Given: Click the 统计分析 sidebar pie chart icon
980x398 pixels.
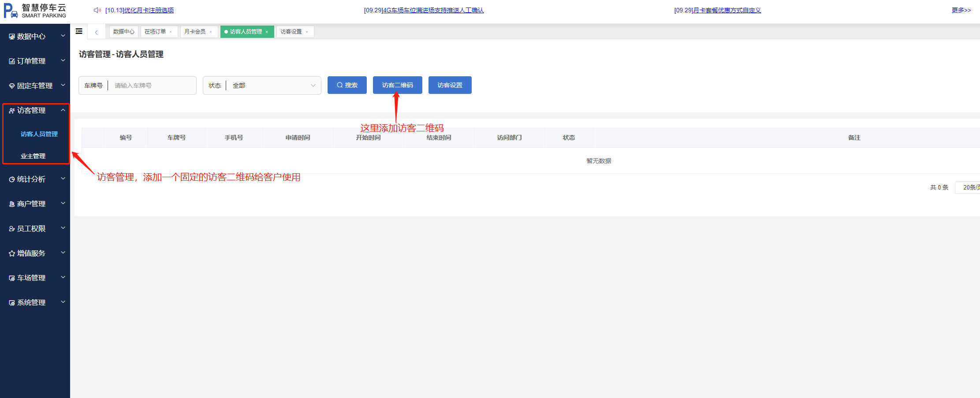Looking at the screenshot, I should [12, 179].
